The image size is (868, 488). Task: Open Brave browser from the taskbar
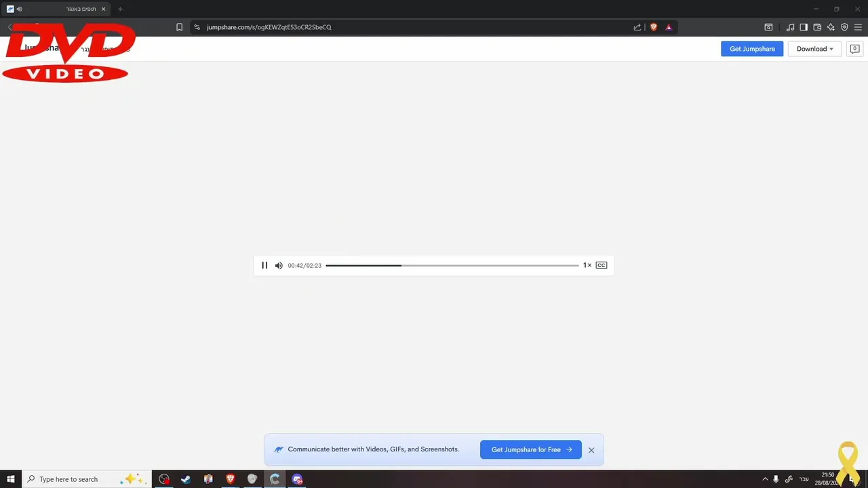[x=231, y=479]
